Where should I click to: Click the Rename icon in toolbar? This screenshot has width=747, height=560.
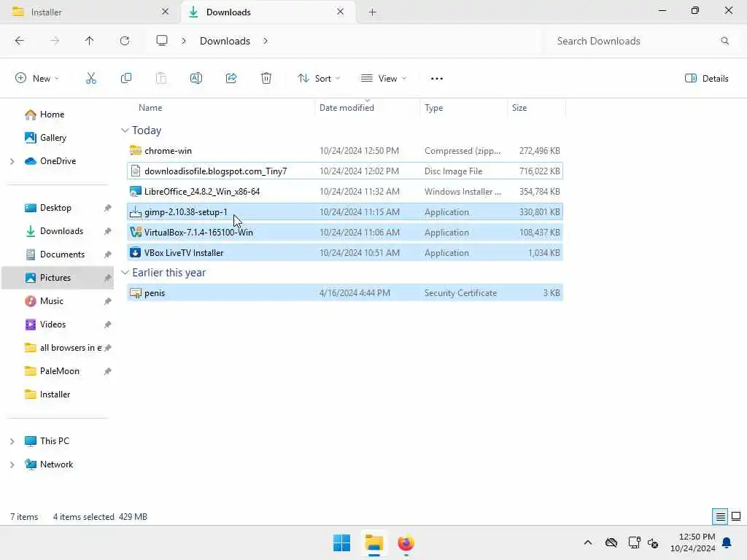tap(196, 79)
